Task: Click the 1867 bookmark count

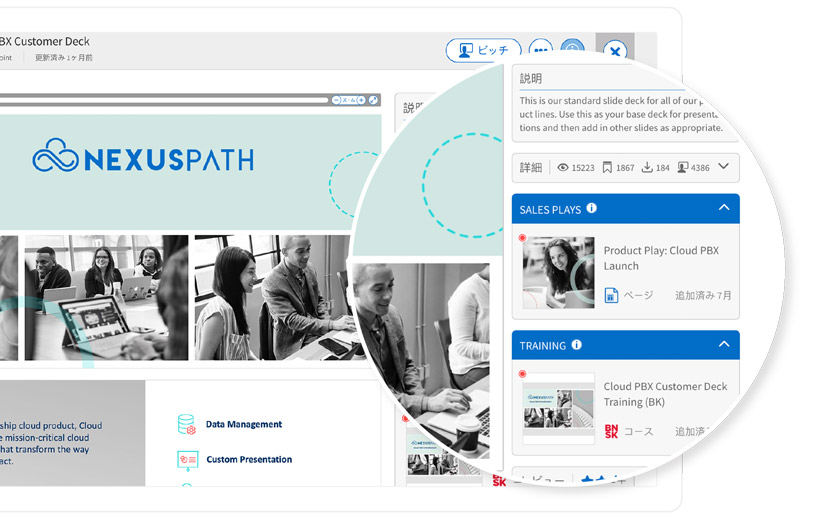Action: click(x=625, y=168)
